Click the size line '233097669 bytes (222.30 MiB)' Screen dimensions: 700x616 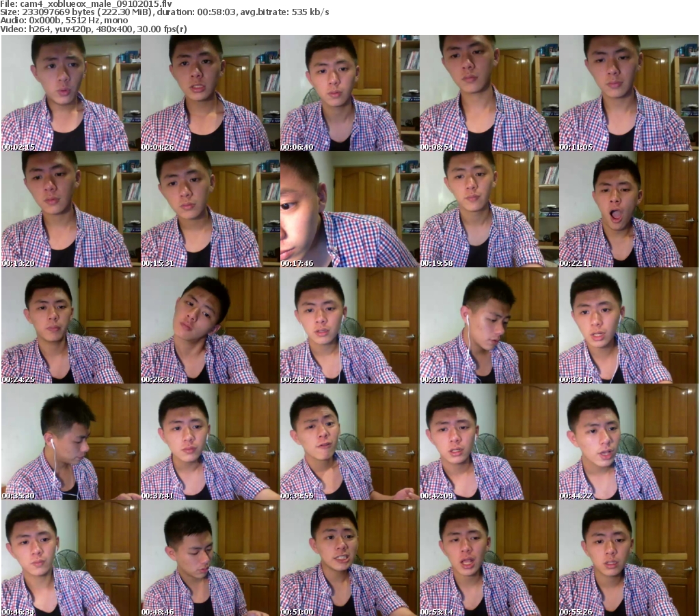[87, 12]
